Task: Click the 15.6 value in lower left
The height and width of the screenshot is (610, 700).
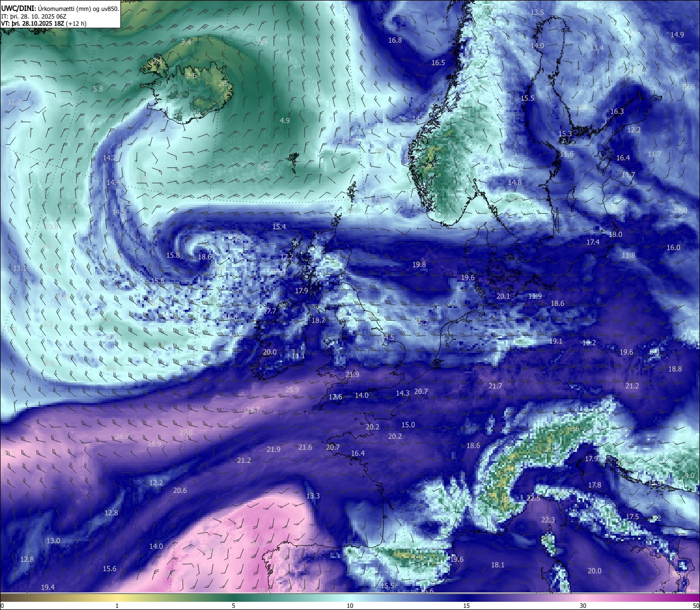Action: point(109,569)
